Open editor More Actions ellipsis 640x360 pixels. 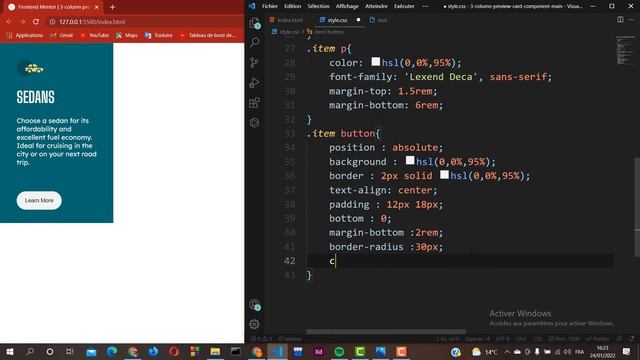pyautogui.click(x=631, y=20)
